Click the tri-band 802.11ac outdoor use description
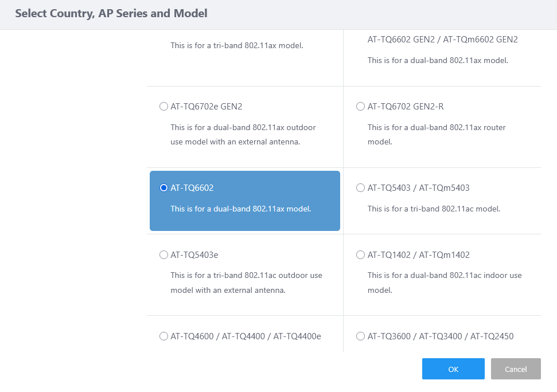 coord(246,283)
